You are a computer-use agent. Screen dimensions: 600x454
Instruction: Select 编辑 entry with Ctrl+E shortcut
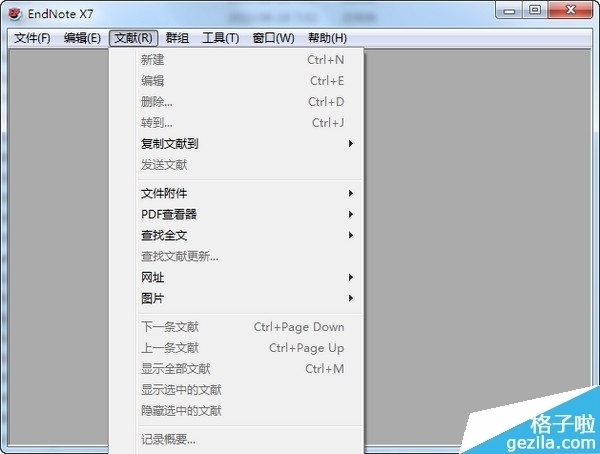click(x=236, y=81)
